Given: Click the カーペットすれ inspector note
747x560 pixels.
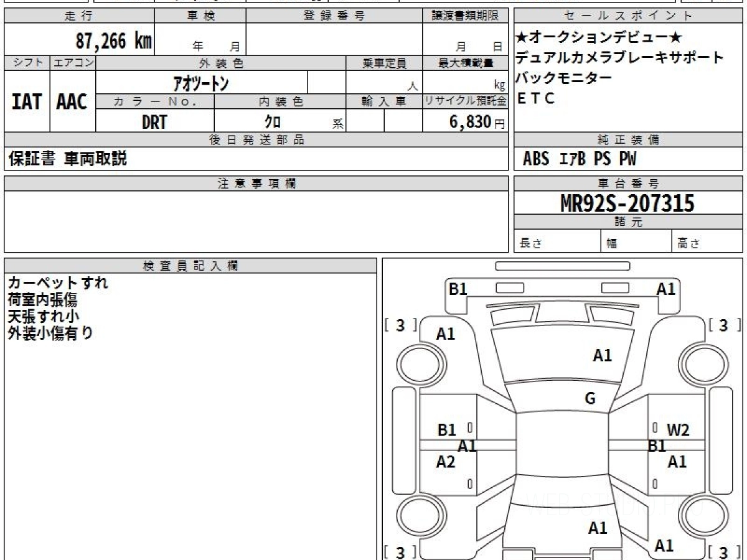Looking at the screenshot, I should [x=59, y=282].
